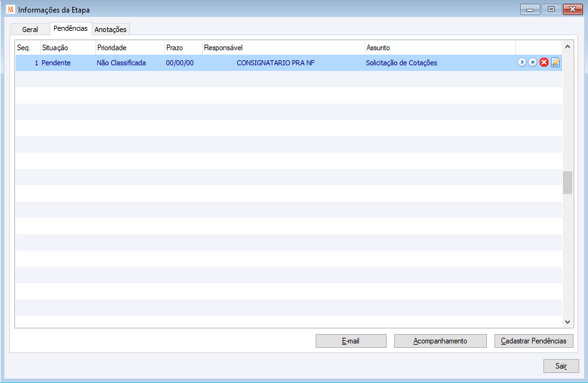The width and height of the screenshot is (588, 383).
Task: Click Cadastrar Pendências button
Action: point(533,341)
